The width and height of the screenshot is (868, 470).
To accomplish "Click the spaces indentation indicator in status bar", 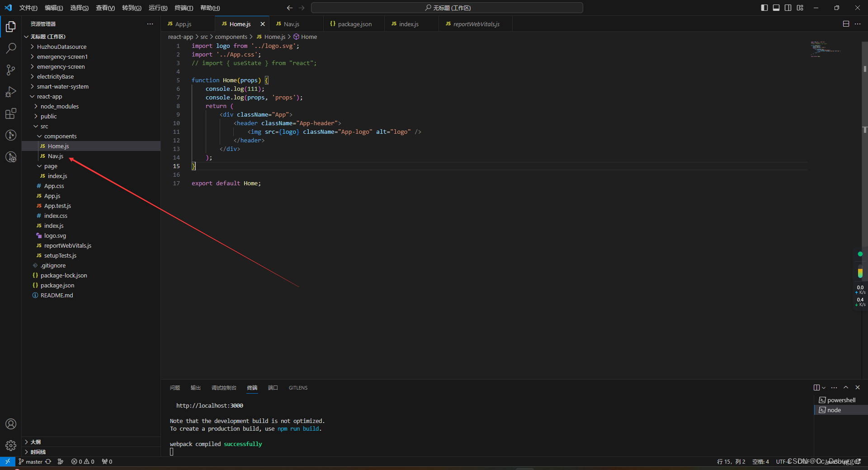I will [760, 461].
